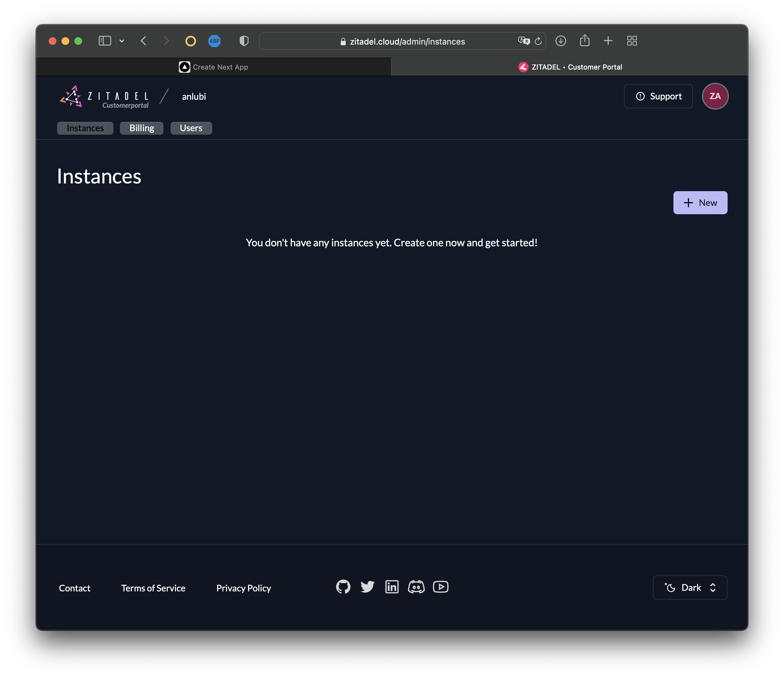The height and width of the screenshot is (678, 784).
Task: Toggle the Safari sidebar button
Action: pos(104,41)
